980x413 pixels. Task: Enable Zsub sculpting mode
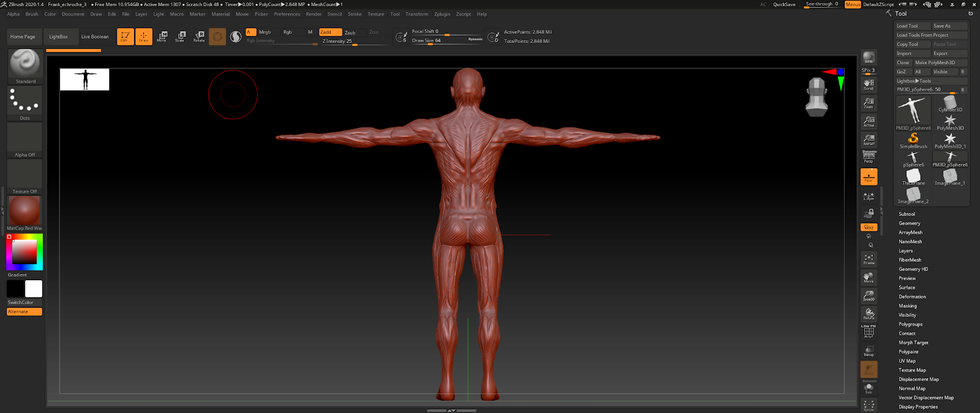[x=350, y=32]
